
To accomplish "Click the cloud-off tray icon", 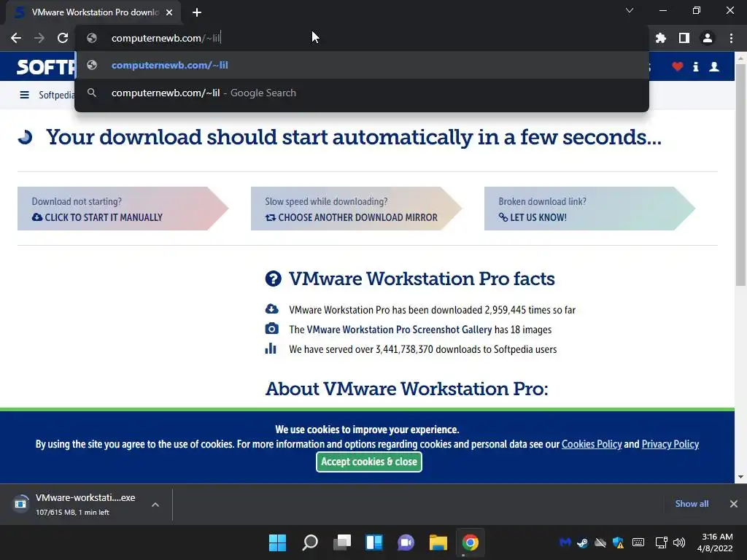I will (600, 542).
